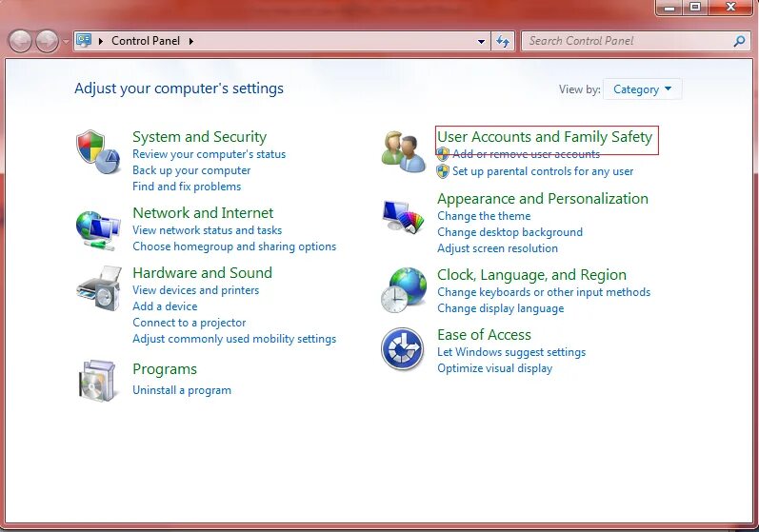
Task: Open the Appearance and Personalization monitor icon
Action: tap(403, 216)
